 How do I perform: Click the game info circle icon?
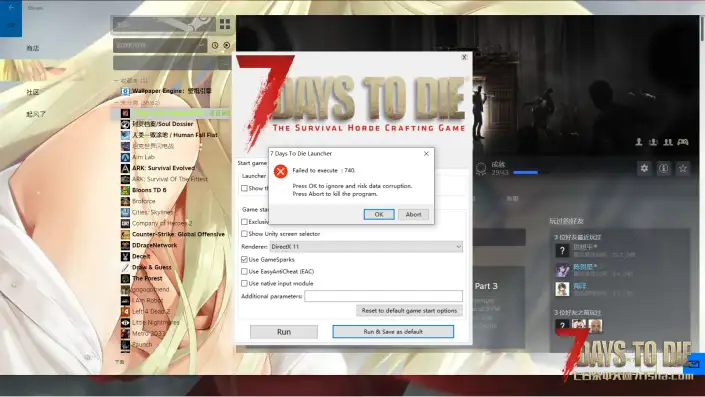coord(663,169)
